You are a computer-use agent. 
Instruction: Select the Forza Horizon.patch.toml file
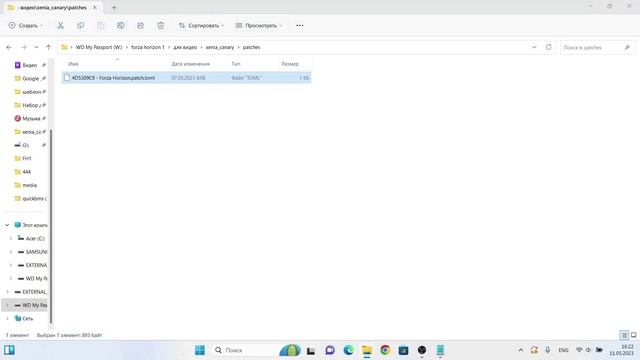pos(186,78)
